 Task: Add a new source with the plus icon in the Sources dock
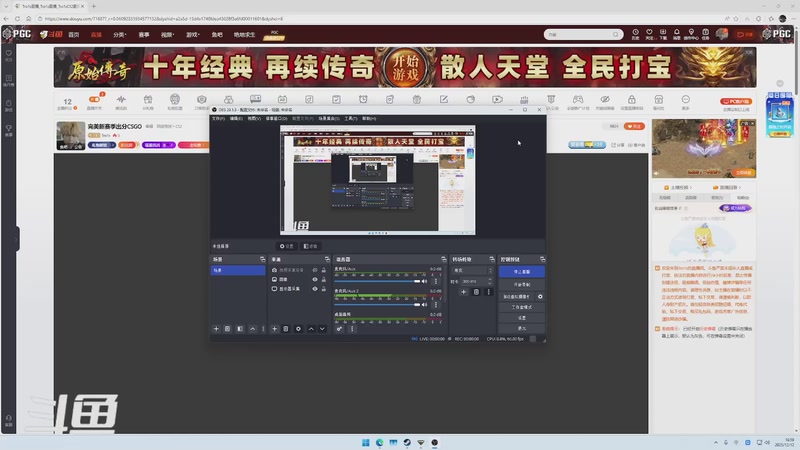pos(274,329)
